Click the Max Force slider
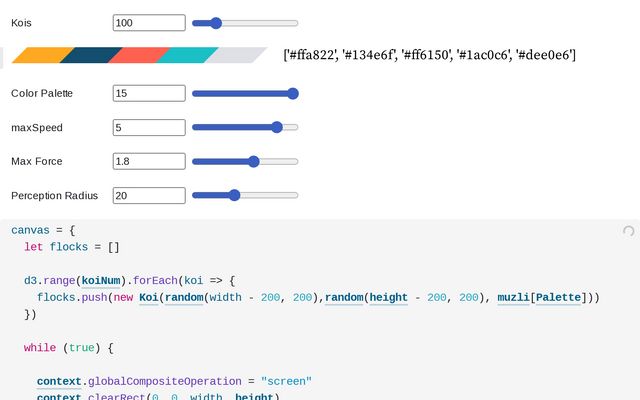This screenshot has height=400, width=640. point(245,161)
